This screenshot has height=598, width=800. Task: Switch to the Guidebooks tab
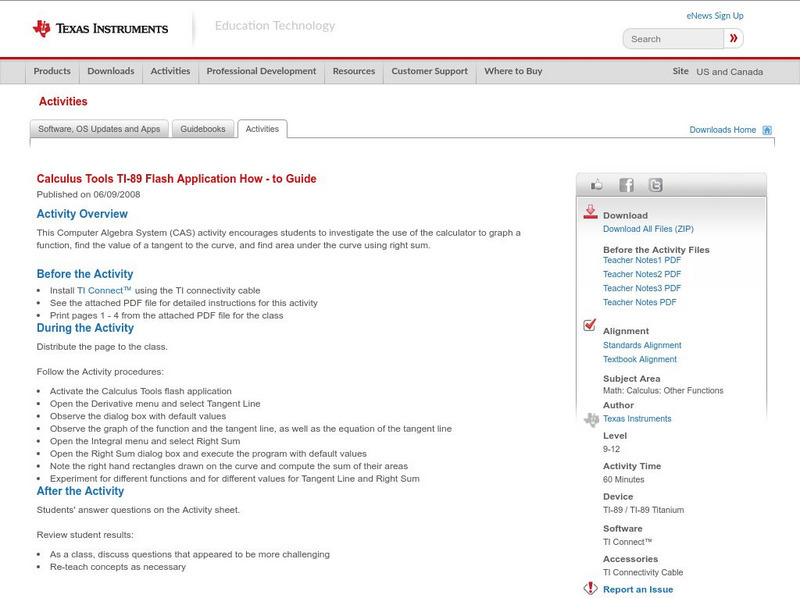tap(203, 129)
